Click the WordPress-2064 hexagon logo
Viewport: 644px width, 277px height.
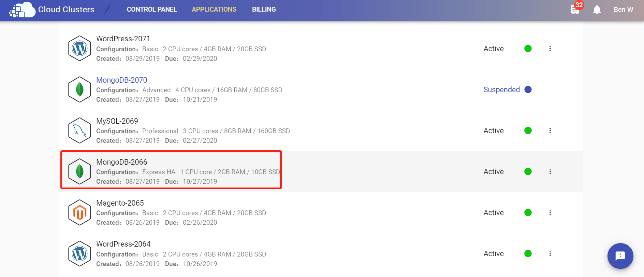[79, 254]
